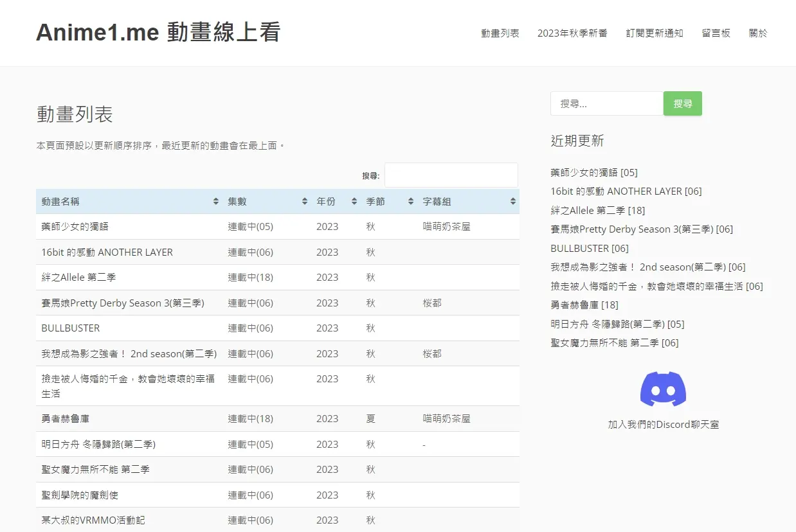Sort table by 季節 column arrows
The image size is (796, 532).
pos(411,202)
